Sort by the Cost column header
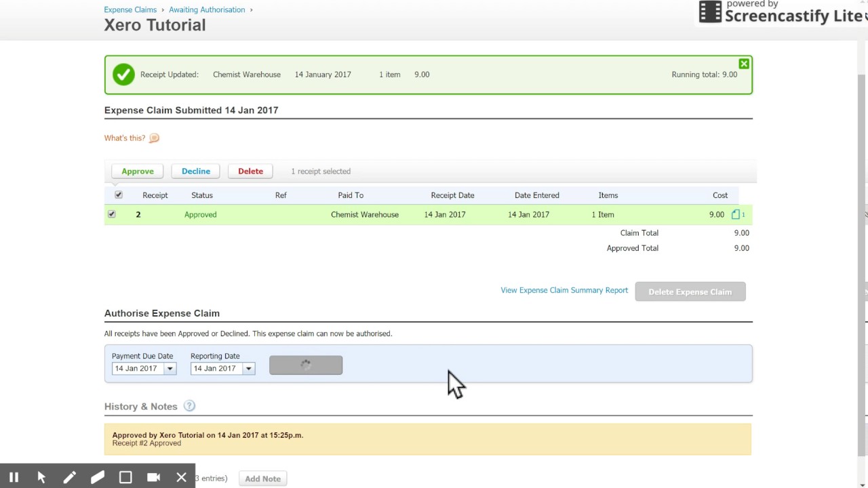This screenshot has height=488, width=868. click(720, 195)
